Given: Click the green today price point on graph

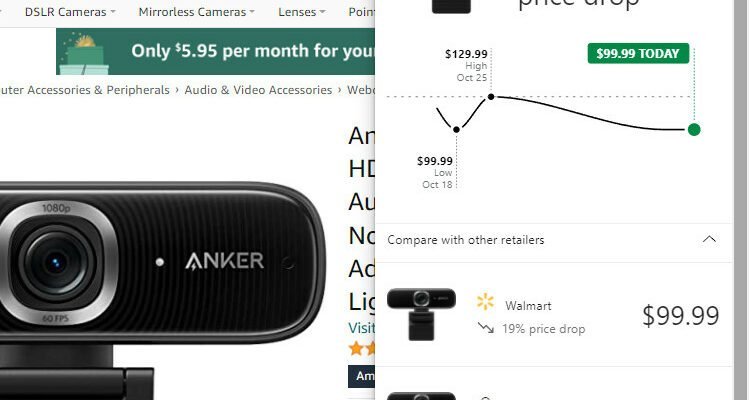Looking at the screenshot, I should (x=694, y=129).
